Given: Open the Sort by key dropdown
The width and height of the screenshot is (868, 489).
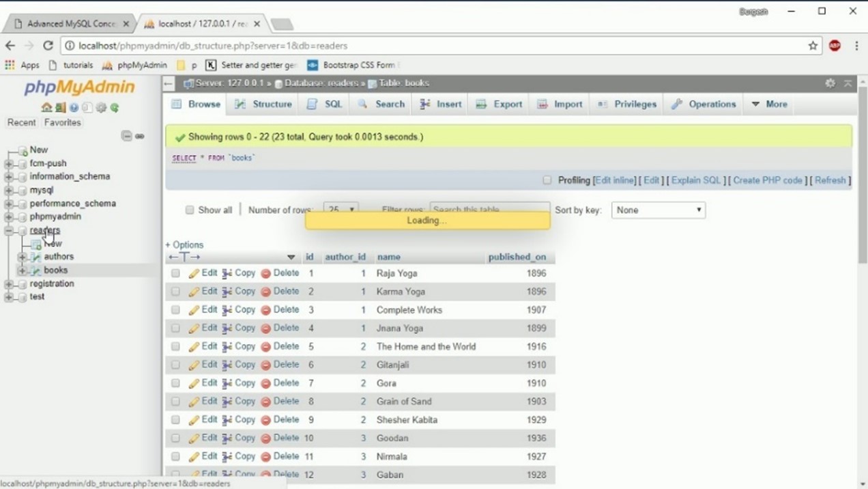Looking at the screenshot, I should click(658, 210).
